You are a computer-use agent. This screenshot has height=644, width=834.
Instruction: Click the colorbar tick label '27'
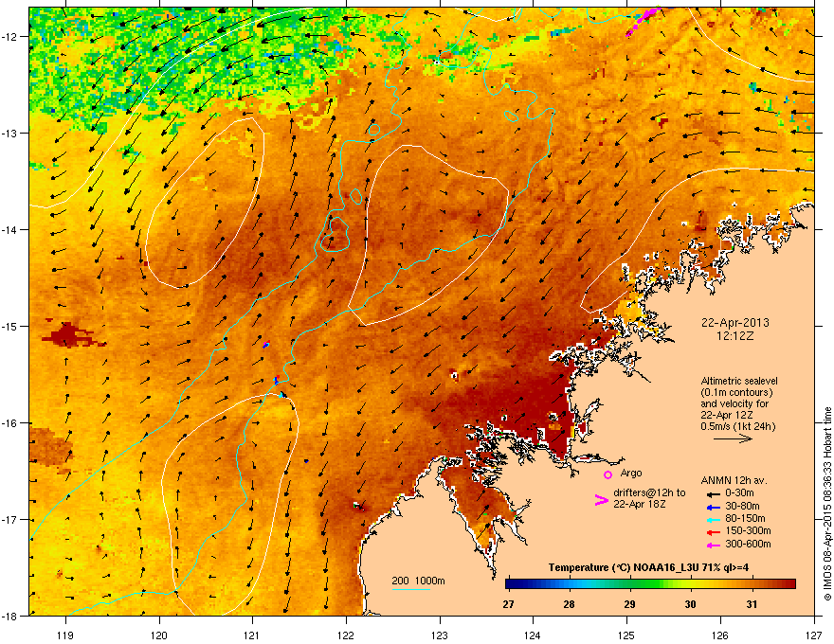509,604
